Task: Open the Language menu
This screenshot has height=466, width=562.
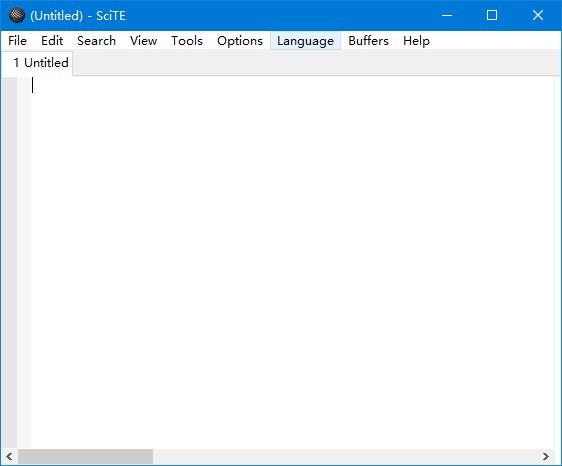Action: click(305, 41)
